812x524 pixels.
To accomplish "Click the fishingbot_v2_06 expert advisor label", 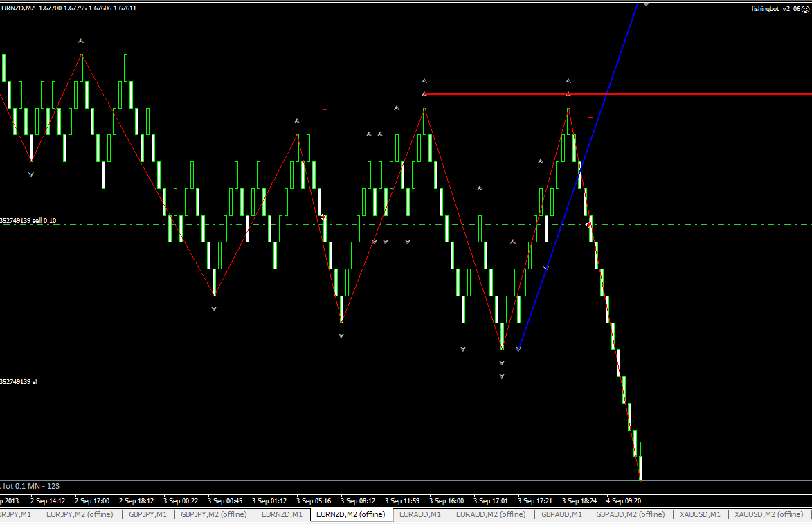I will point(775,9).
